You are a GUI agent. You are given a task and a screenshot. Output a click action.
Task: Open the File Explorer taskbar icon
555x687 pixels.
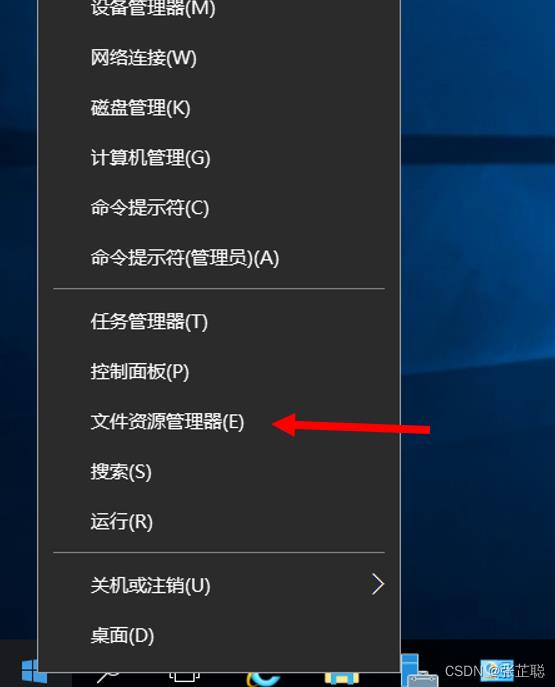(x=342, y=679)
